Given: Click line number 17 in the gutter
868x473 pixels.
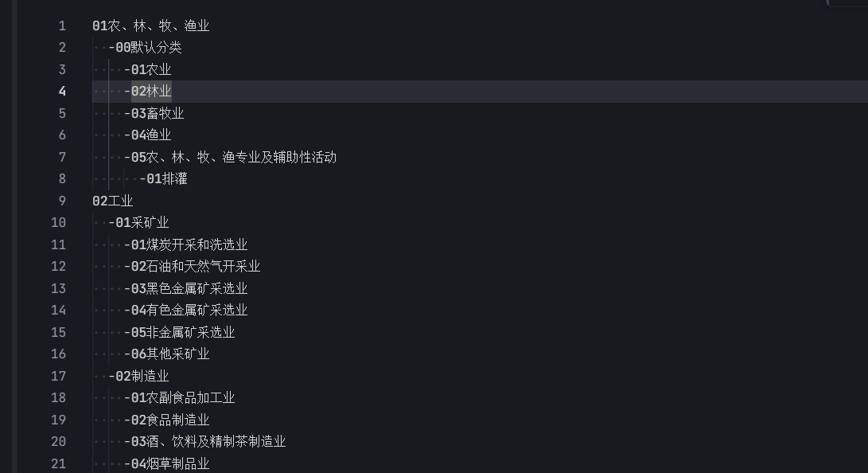Looking at the screenshot, I should 59,376.
